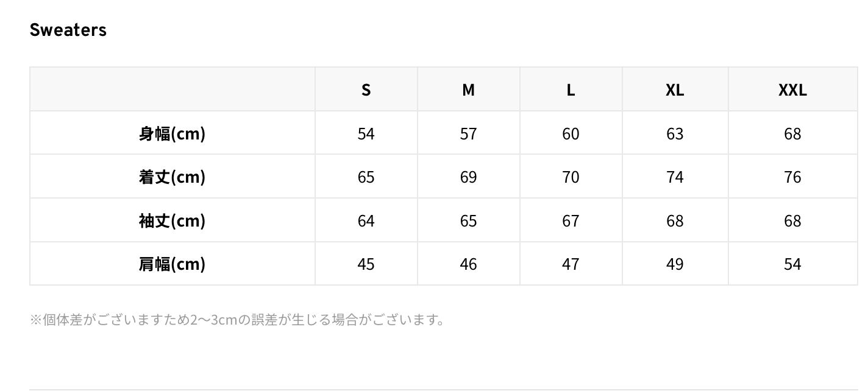Screen dimensions: 868x391
Task: Select the 着丈(cm) row label
Action: (172, 177)
